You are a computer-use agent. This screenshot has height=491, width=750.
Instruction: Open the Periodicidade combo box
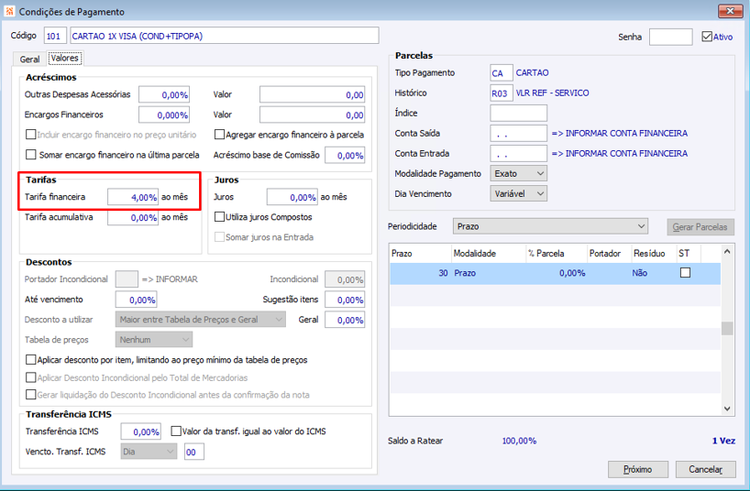coord(550,226)
